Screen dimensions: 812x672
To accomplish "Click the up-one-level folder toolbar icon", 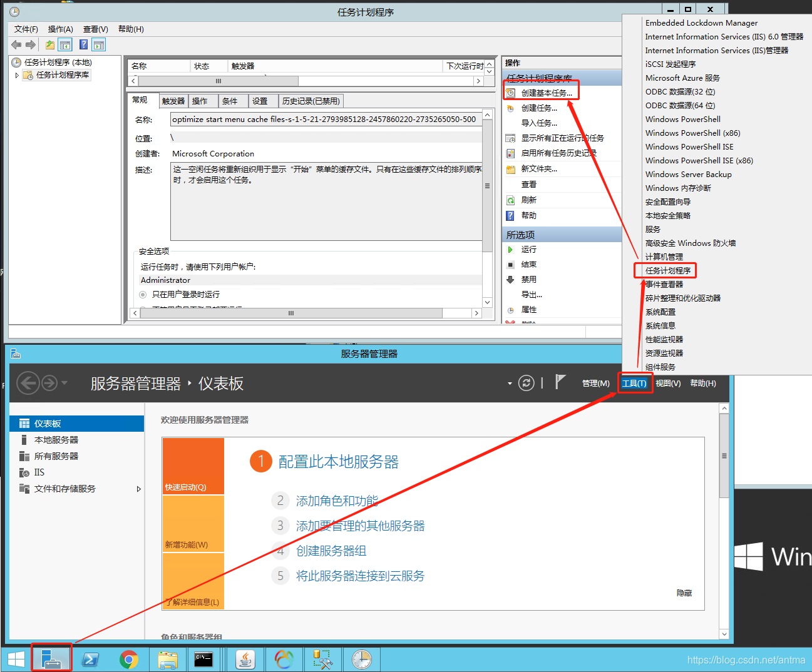I will click(x=49, y=44).
